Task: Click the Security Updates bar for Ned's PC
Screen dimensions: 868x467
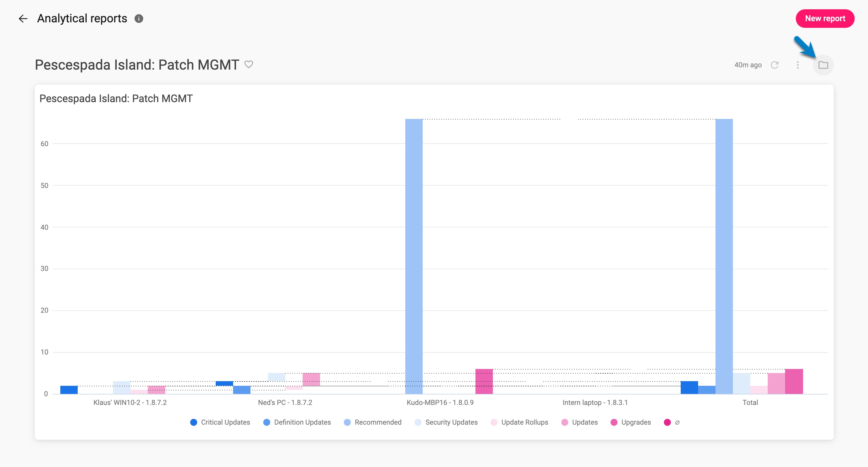Action: coord(277,377)
